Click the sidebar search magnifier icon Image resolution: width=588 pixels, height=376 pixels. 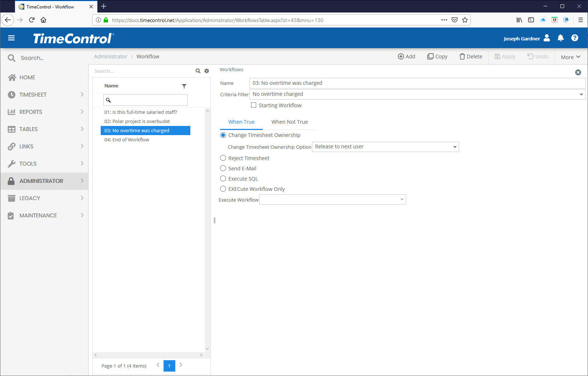(x=11, y=58)
